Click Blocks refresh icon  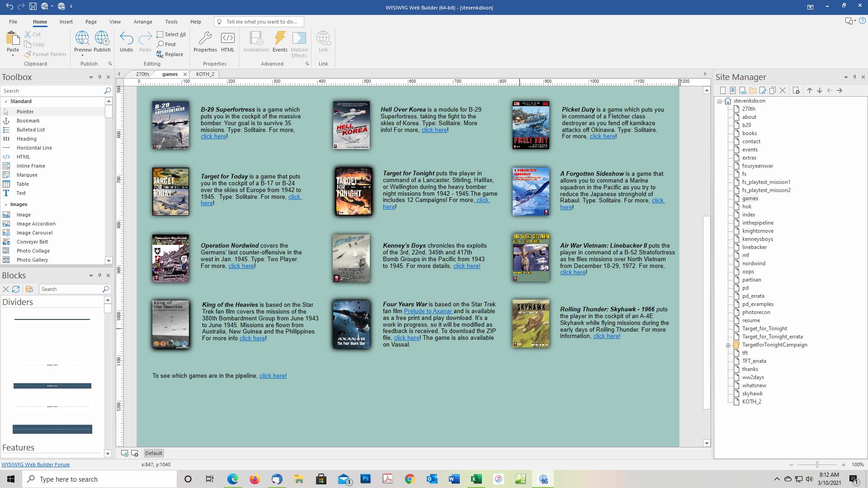click(x=16, y=289)
